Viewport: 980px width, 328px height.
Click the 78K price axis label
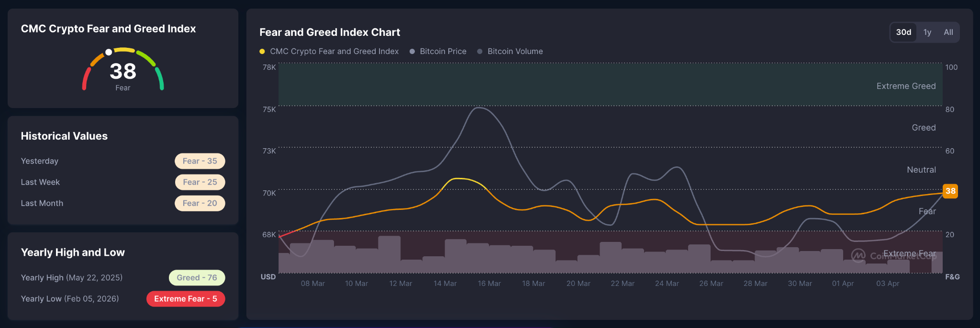tap(269, 67)
